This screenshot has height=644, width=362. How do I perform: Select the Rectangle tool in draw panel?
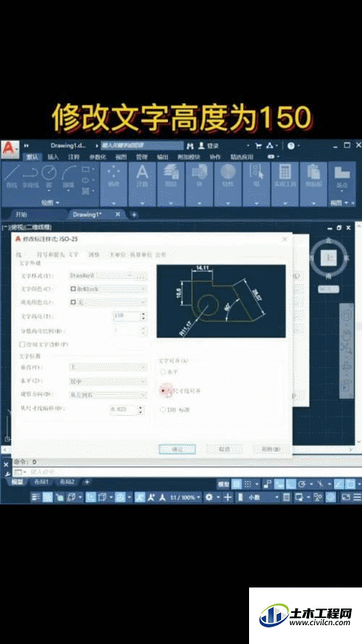tap(85, 170)
